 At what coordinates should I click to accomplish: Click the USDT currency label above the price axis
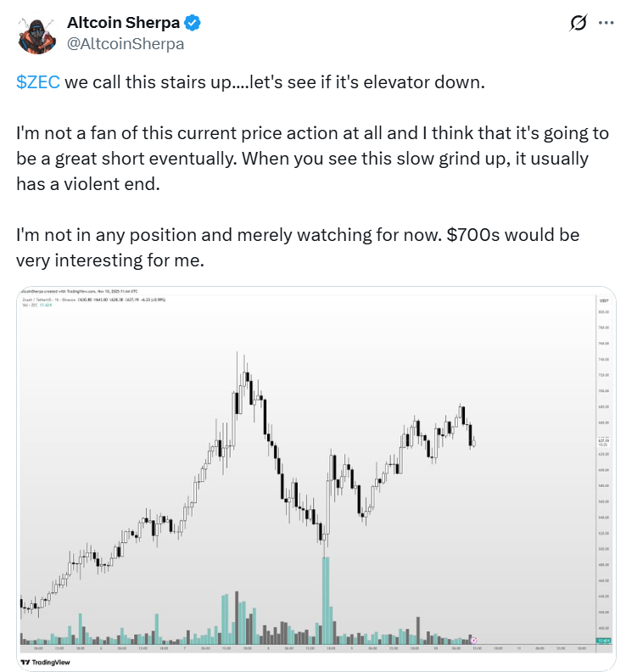click(604, 300)
